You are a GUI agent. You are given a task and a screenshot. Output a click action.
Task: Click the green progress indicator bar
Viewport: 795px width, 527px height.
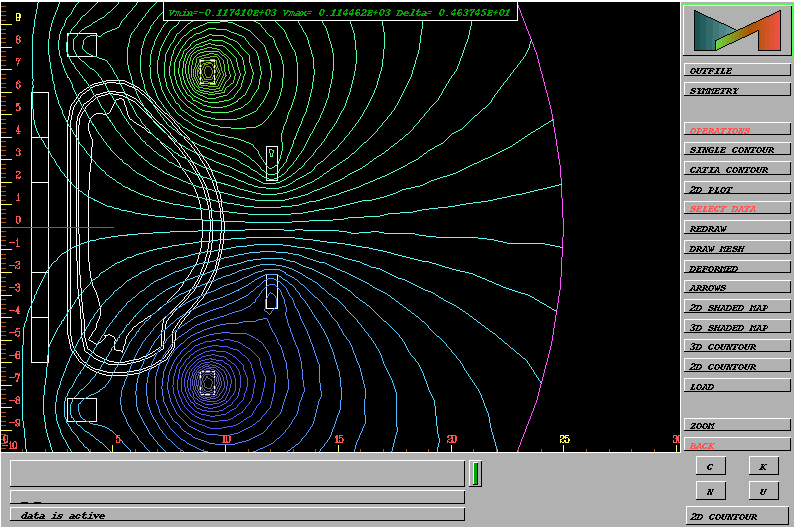475,474
